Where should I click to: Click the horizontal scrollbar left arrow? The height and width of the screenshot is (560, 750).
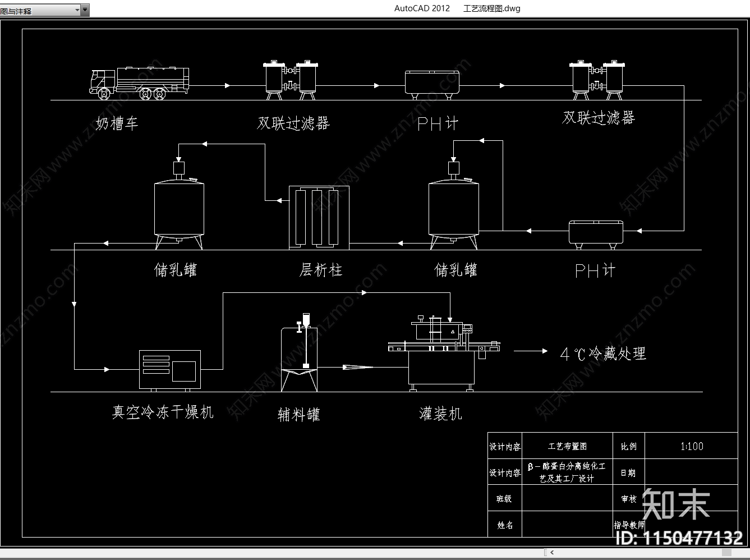click(x=553, y=553)
